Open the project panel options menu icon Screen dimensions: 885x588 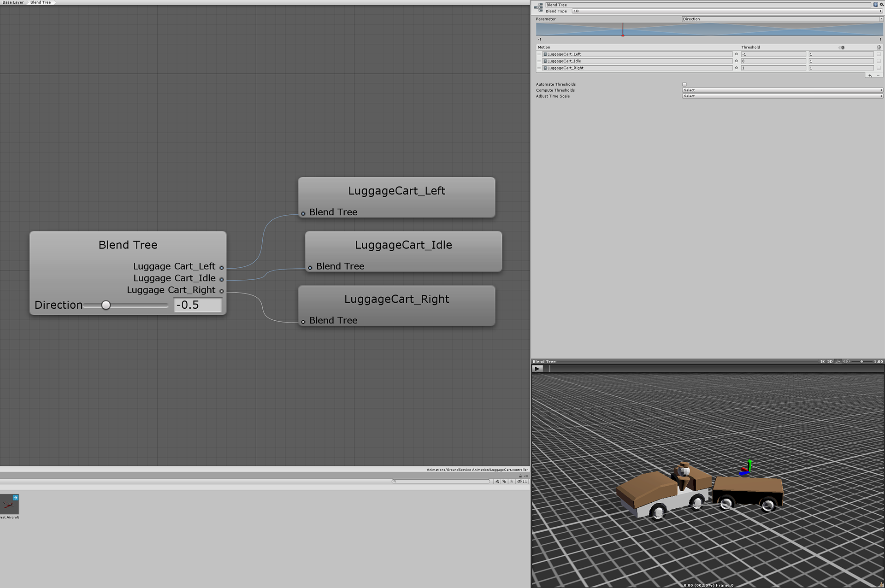point(526,476)
